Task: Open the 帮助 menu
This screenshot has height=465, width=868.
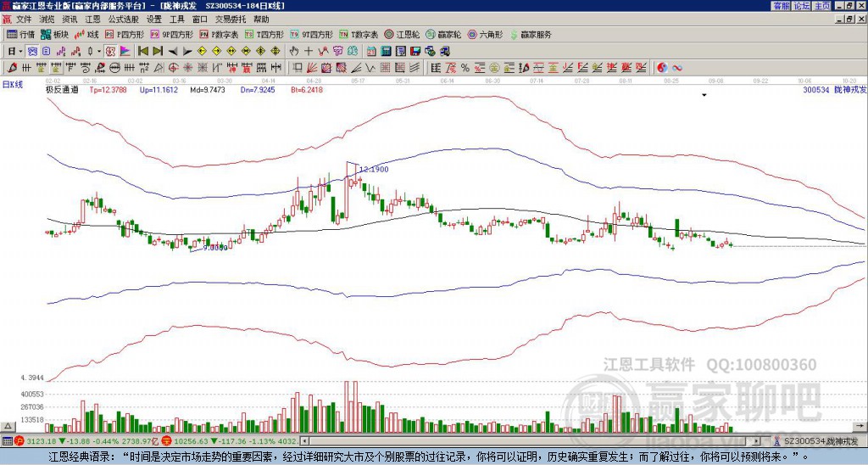Action: point(261,20)
